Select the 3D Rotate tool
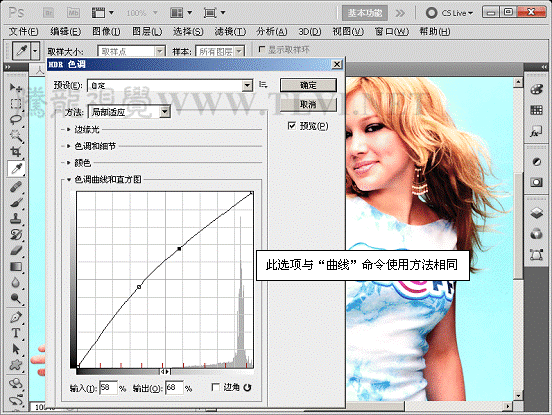552x415 pixels. click(15, 383)
